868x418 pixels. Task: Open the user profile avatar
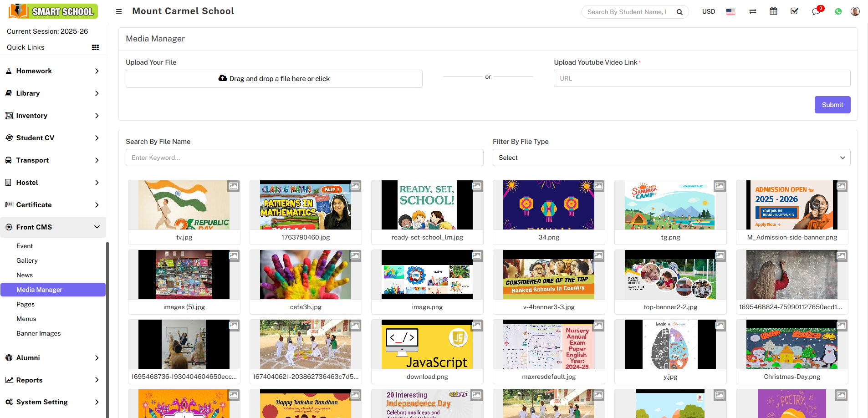pos(855,11)
